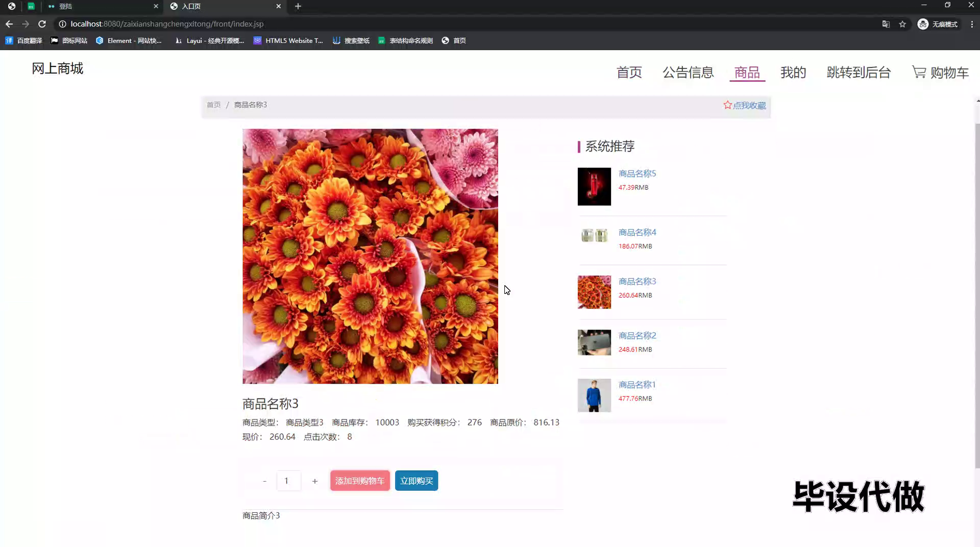
Task: Increase quantity with the plus button
Action: coord(315,481)
